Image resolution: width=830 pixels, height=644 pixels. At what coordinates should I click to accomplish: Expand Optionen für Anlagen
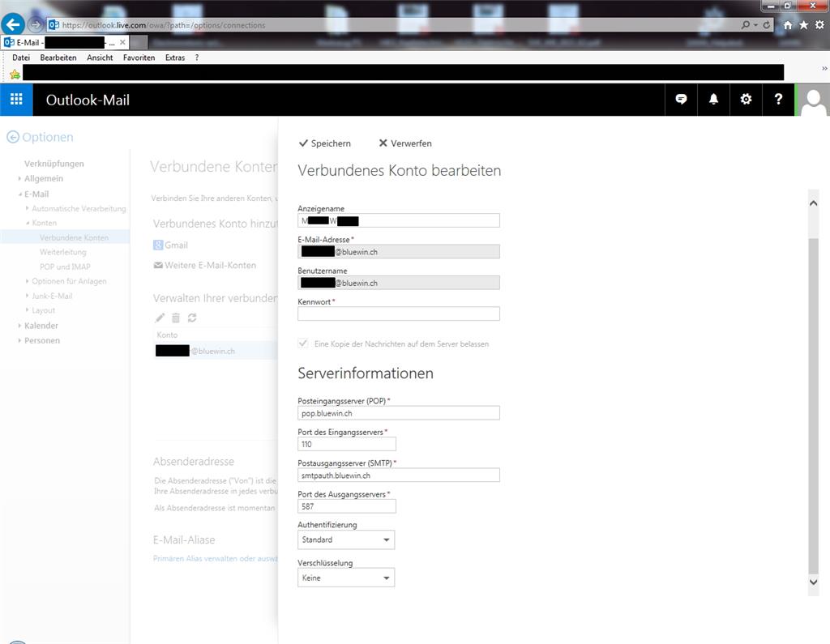(x=27, y=281)
